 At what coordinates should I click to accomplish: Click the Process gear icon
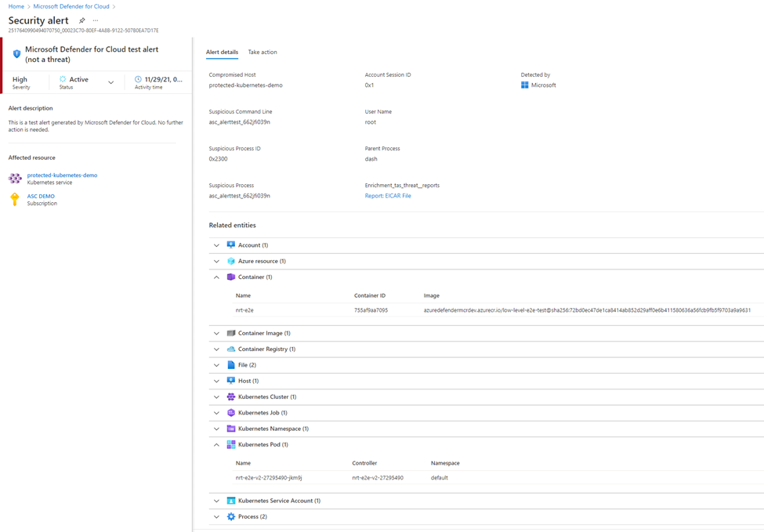231,516
